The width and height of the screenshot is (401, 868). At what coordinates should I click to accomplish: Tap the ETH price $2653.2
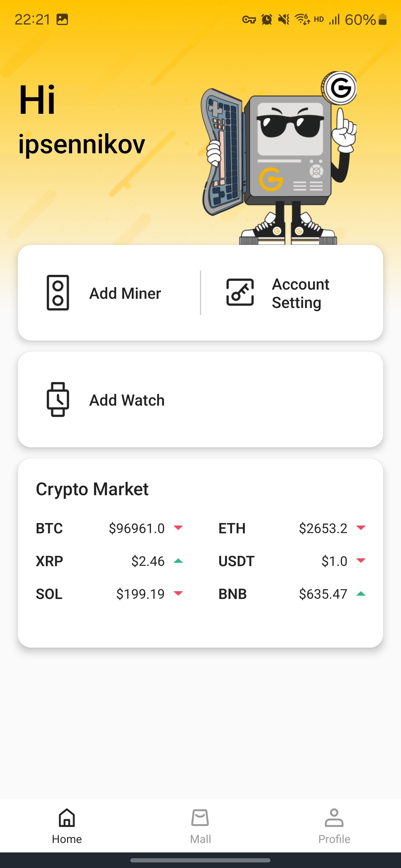click(x=323, y=528)
